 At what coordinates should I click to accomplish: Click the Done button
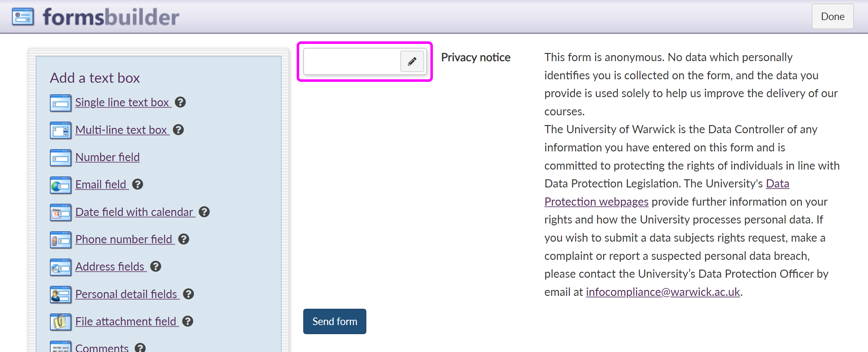point(832,17)
